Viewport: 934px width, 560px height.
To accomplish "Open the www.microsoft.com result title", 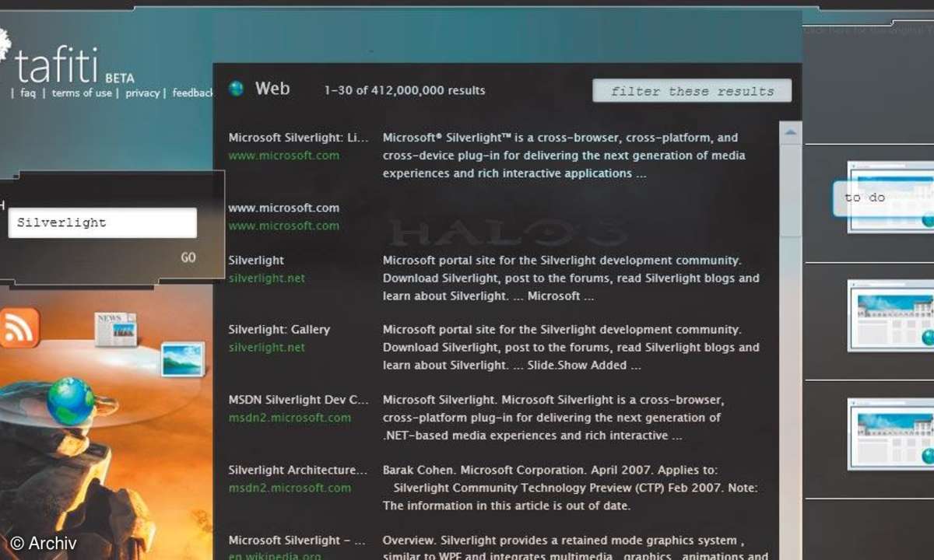I will click(x=283, y=208).
